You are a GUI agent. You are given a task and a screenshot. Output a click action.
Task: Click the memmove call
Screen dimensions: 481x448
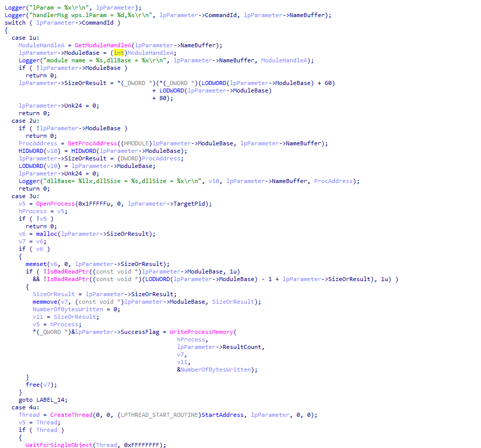coord(45,302)
